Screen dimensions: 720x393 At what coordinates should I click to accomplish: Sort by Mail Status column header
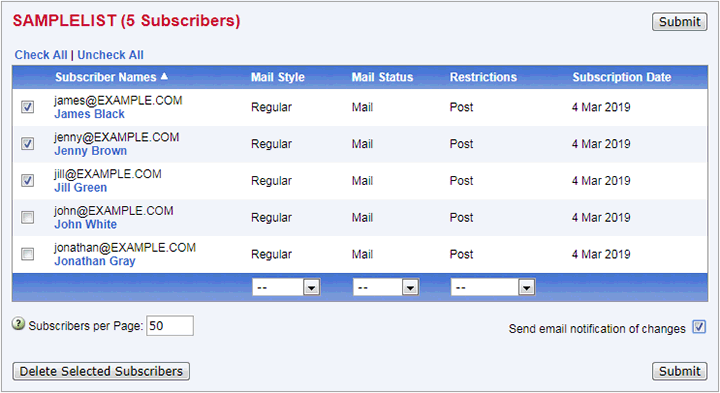382,77
